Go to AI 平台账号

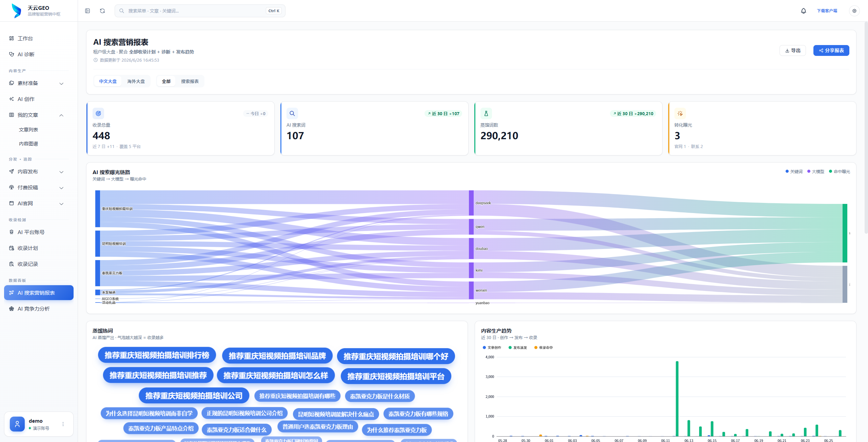point(39,232)
